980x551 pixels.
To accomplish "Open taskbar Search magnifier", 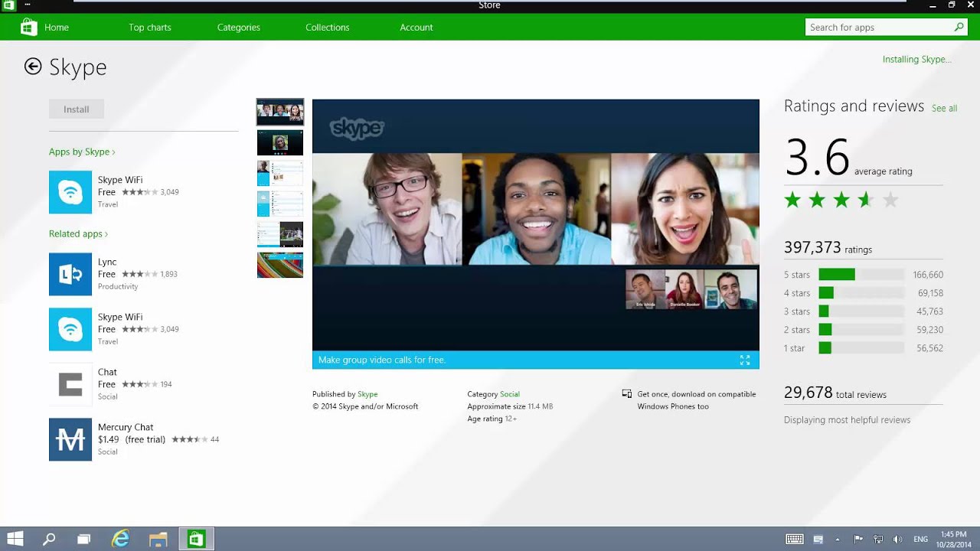I will 49,539.
